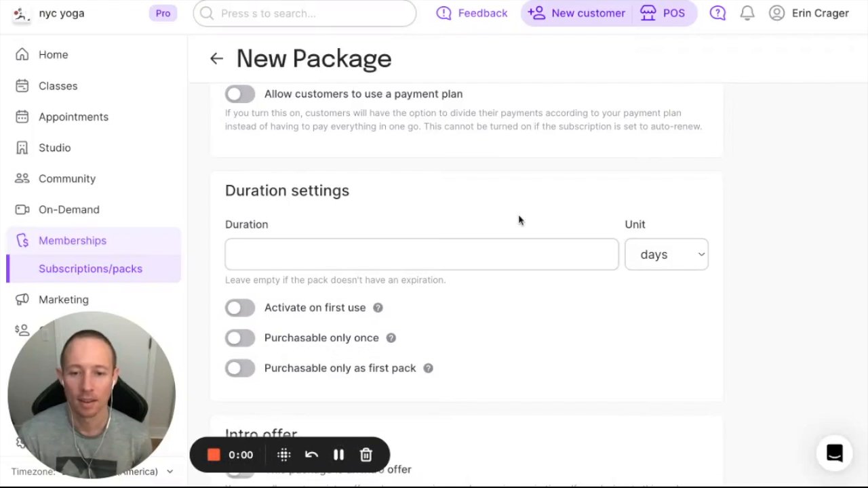
Task: Click the Duration input field
Action: coord(421,254)
